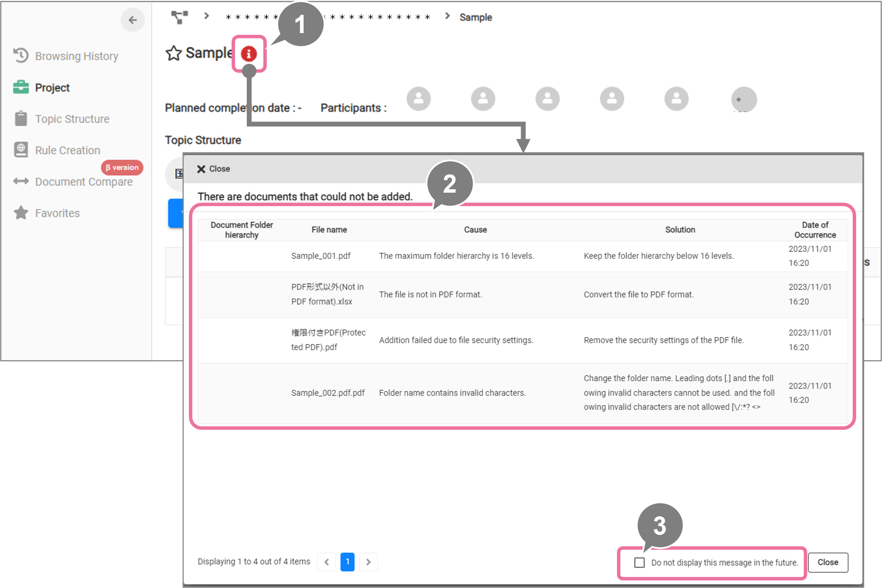The width and height of the screenshot is (882, 588).
Task: Collapse sidebar with the back arrow button
Action: (132, 20)
